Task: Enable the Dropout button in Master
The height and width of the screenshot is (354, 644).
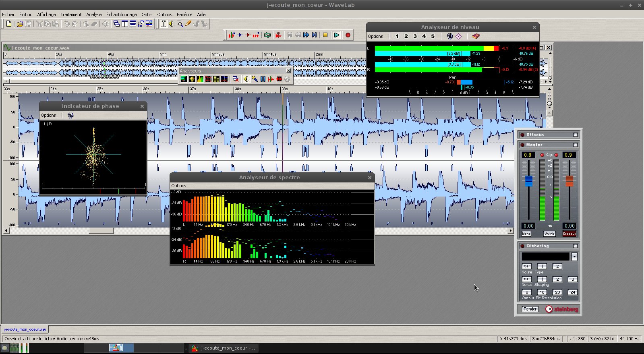Action: coord(569,234)
